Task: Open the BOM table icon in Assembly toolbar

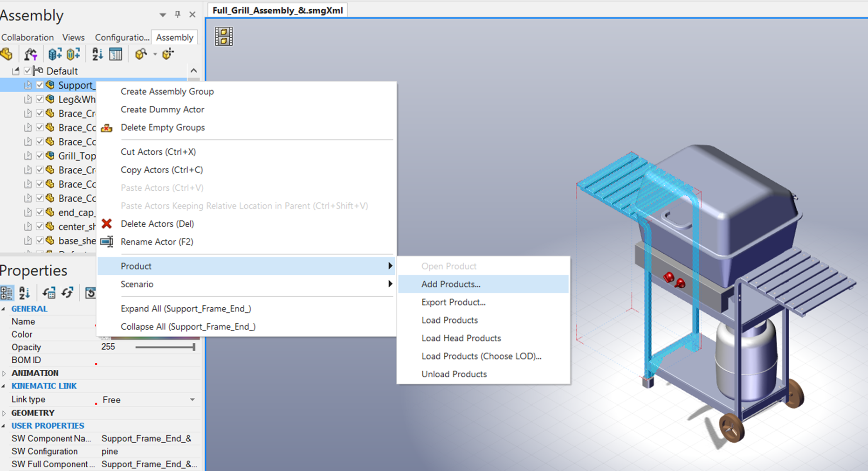Action: click(116, 54)
